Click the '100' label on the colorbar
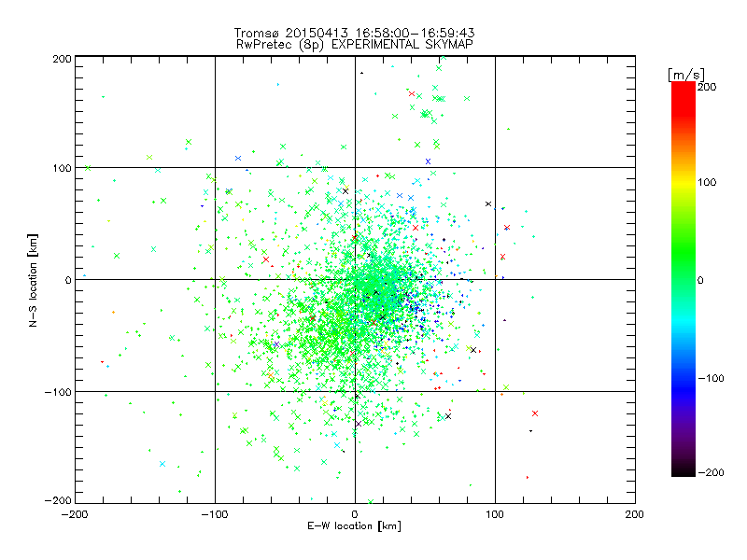747x560 pixels. tap(707, 182)
